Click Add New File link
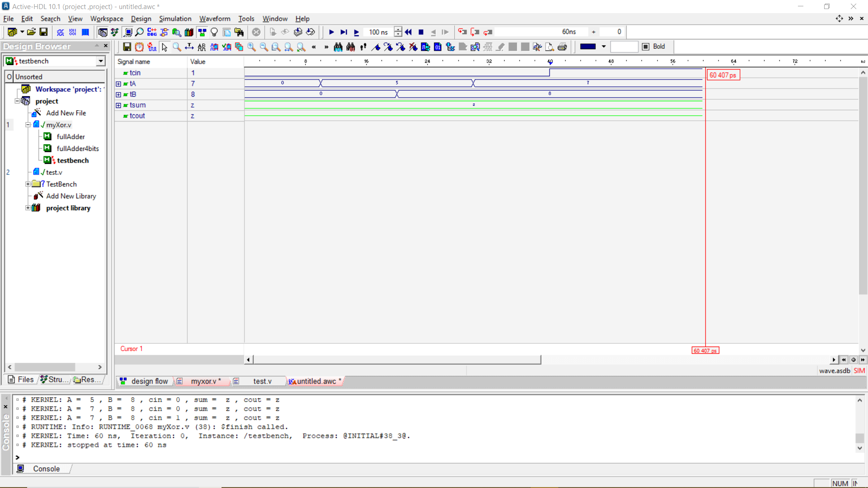 pos(66,113)
